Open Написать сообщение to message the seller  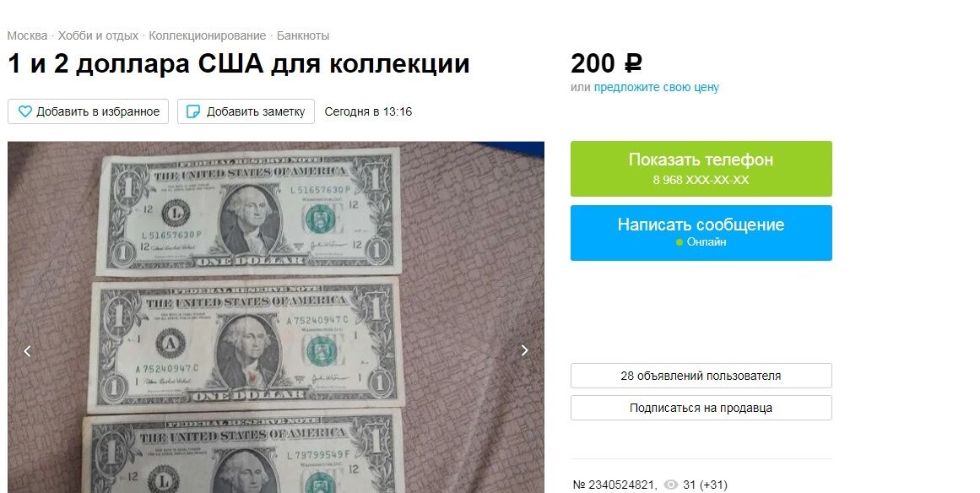coord(701,232)
